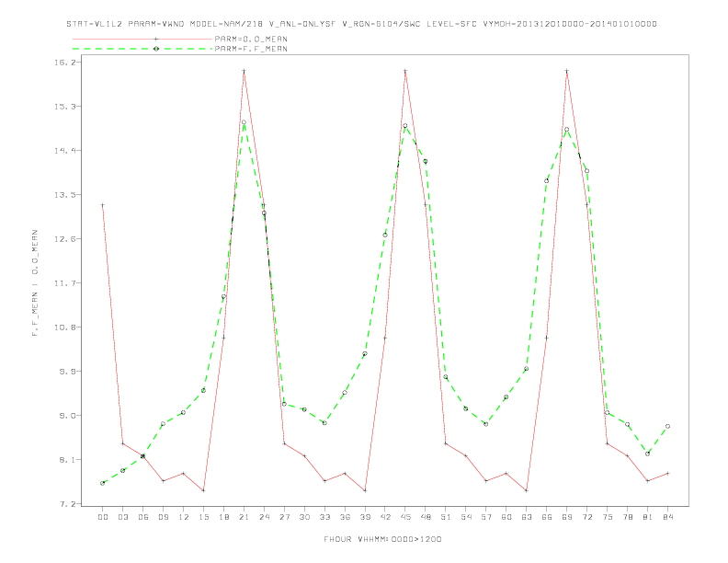
Task: Select the PARM=O.O_MEAN legend label
Action: point(251,39)
